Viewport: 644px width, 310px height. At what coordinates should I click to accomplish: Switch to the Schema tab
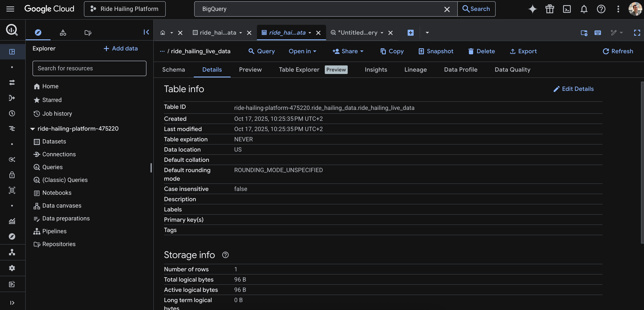173,70
